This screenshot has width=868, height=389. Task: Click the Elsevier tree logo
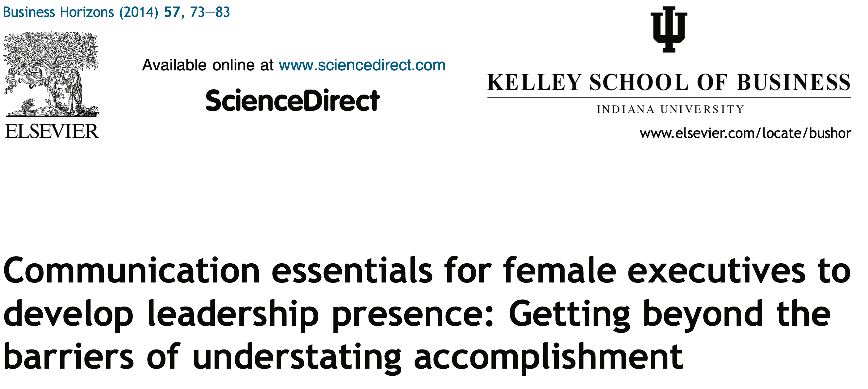coord(51,74)
